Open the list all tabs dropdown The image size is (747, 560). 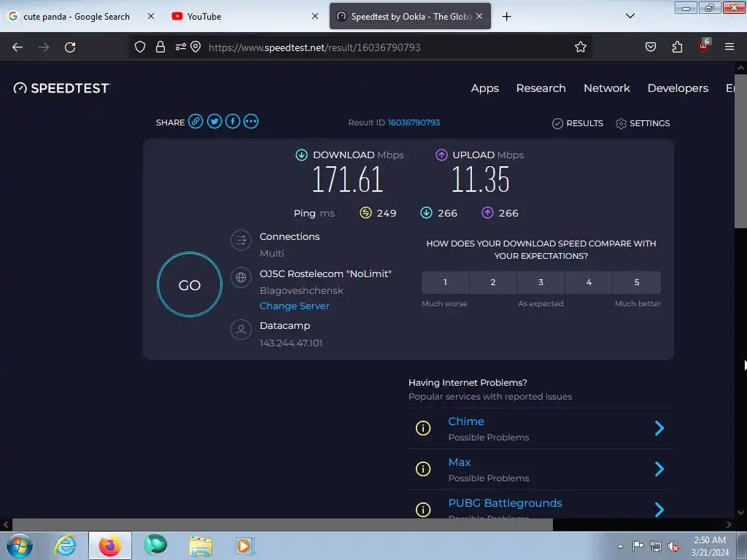point(630,16)
